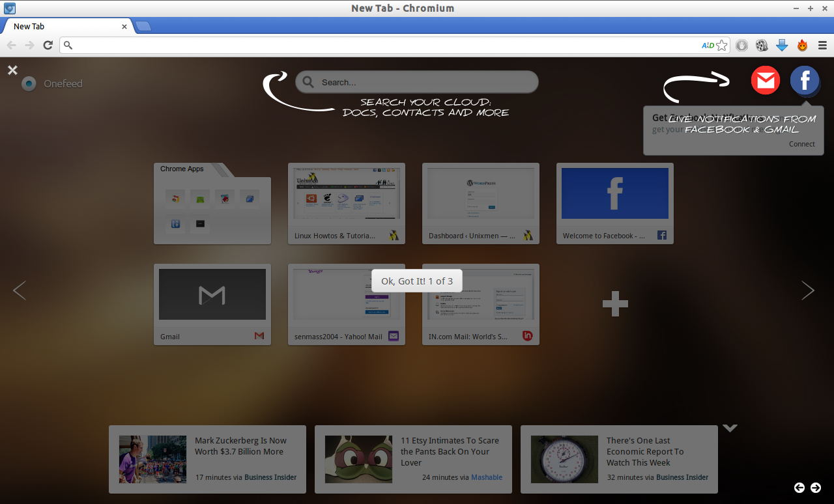The image size is (834, 504).
Task: Show previous news stories arrow
Action: 799,487
